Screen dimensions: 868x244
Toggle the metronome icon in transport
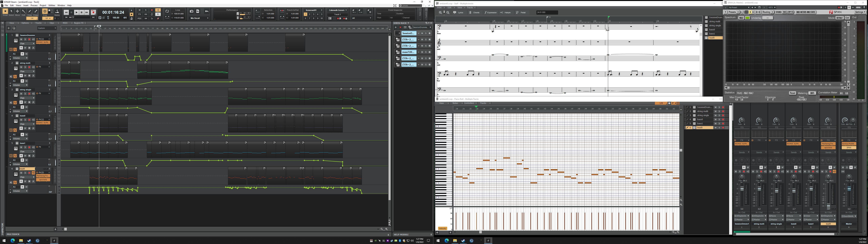point(132,18)
